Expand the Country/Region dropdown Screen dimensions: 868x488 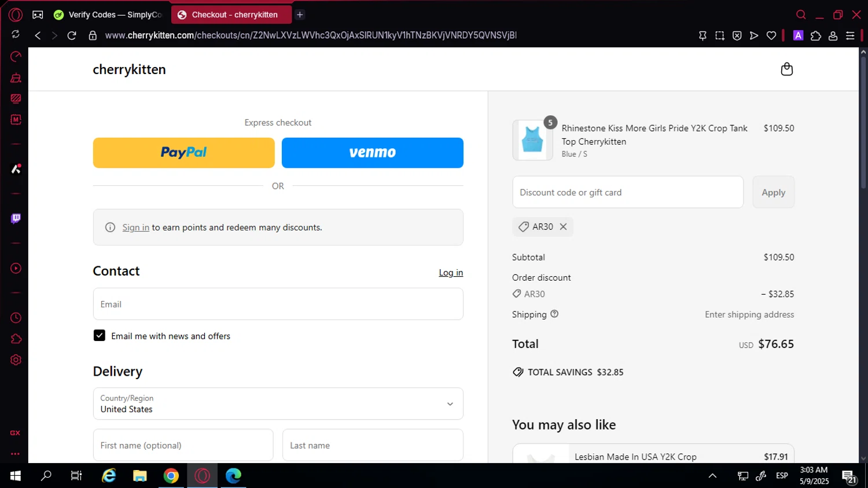278,403
